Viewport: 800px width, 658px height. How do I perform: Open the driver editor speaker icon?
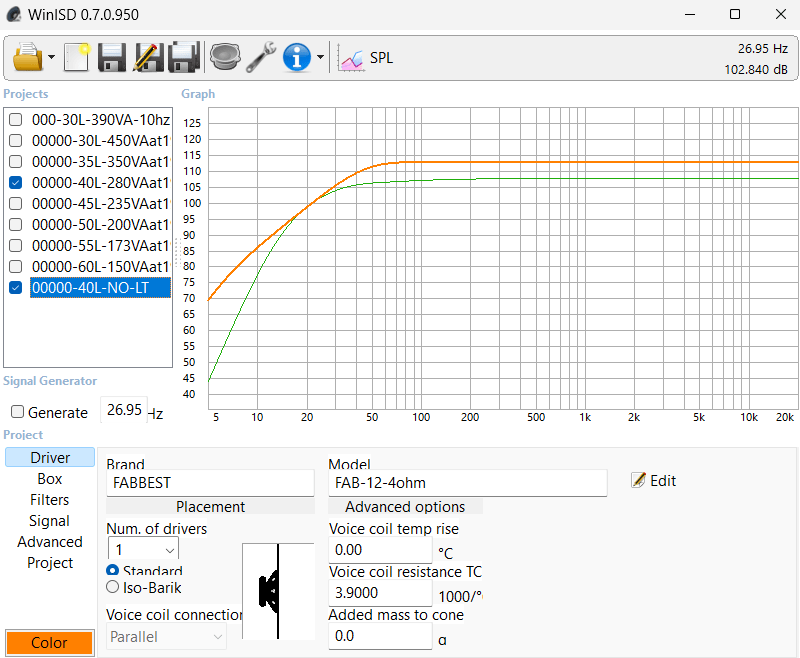(225, 57)
